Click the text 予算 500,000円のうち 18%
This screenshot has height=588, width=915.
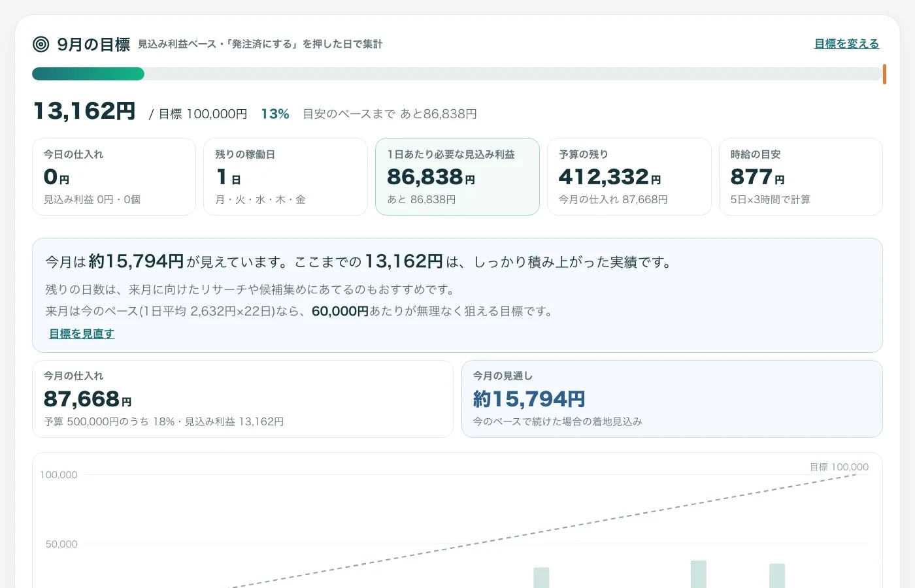tap(109, 422)
